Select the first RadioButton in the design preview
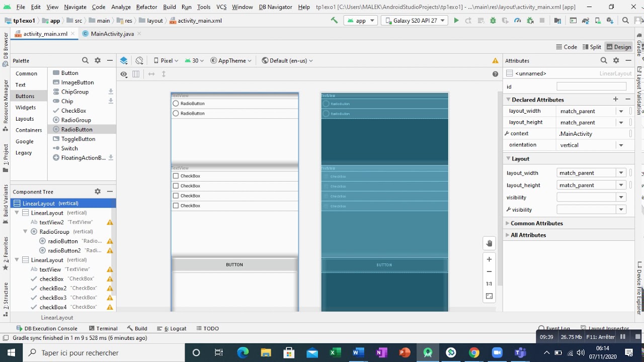The height and width of the screenshot is (362, 644). (x=235, y=104)
